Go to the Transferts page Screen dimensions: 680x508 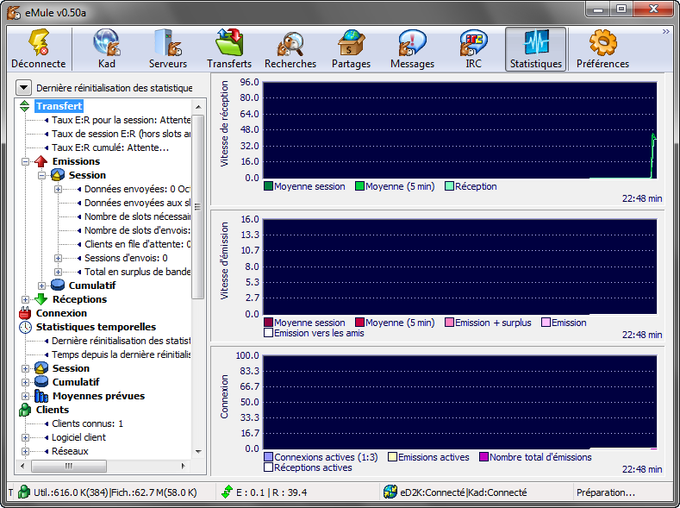click(229, 49)
